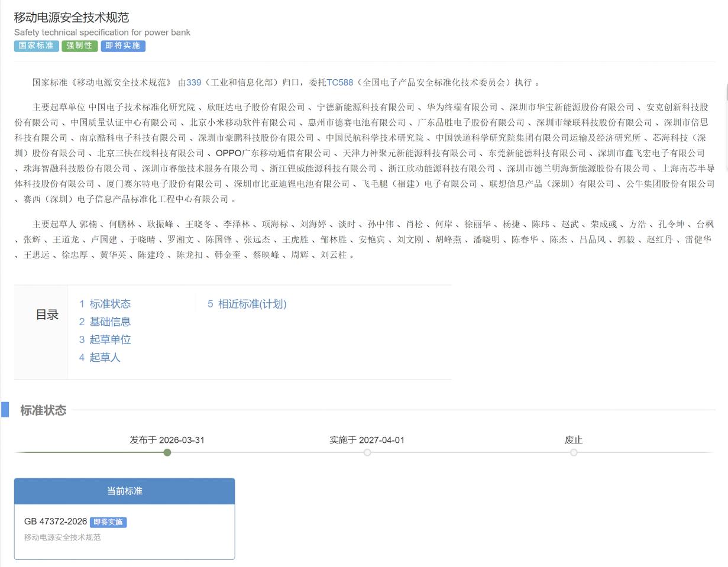Click the green 强制性 tag
The image size is (728, 567).
79,46
